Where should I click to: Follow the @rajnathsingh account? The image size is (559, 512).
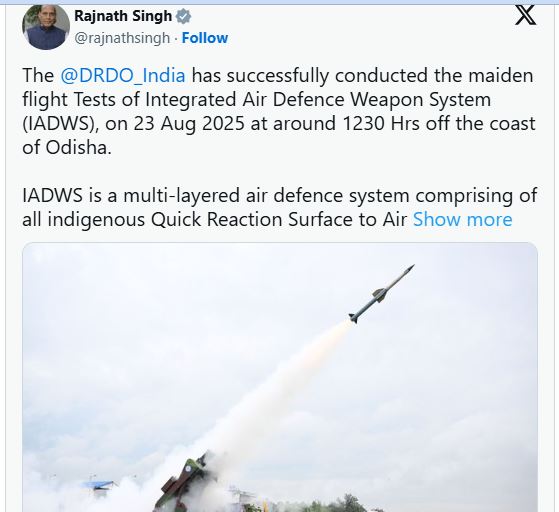(205, 38)
